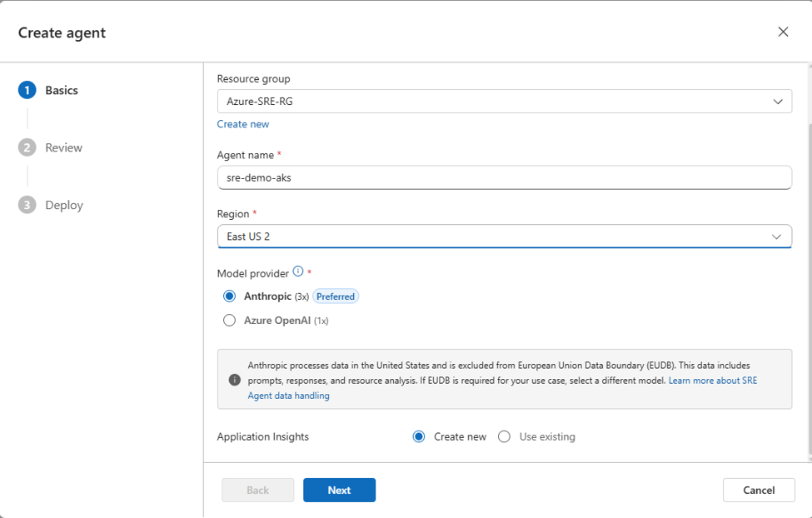Image resolution: width=812 pixels, height=518 pixels.
Task: Choose Use existing Application Insights
Action: point(505,436)
